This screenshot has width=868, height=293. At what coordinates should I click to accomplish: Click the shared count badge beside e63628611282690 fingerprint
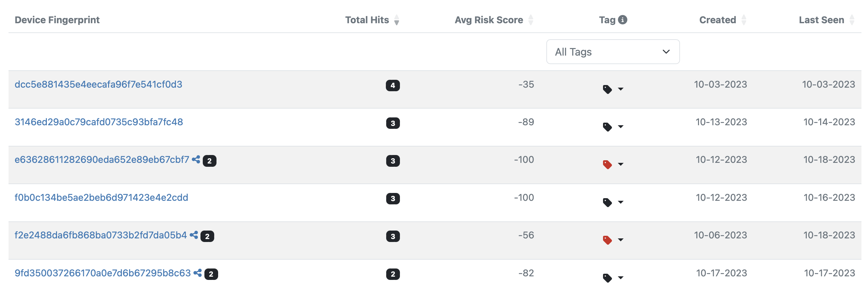tap(209, 161)
